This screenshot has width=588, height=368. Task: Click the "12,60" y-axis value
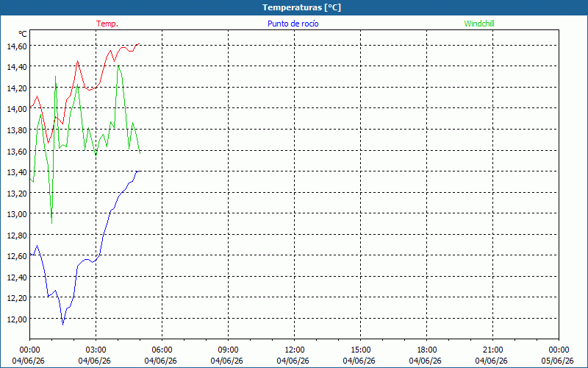(17, 256)
